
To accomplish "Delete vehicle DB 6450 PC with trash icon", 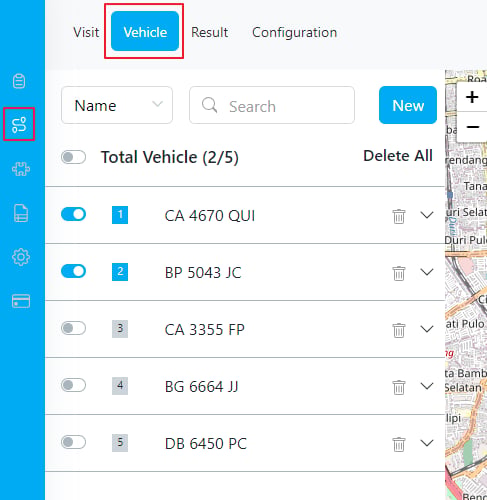I will click(399, 444).
